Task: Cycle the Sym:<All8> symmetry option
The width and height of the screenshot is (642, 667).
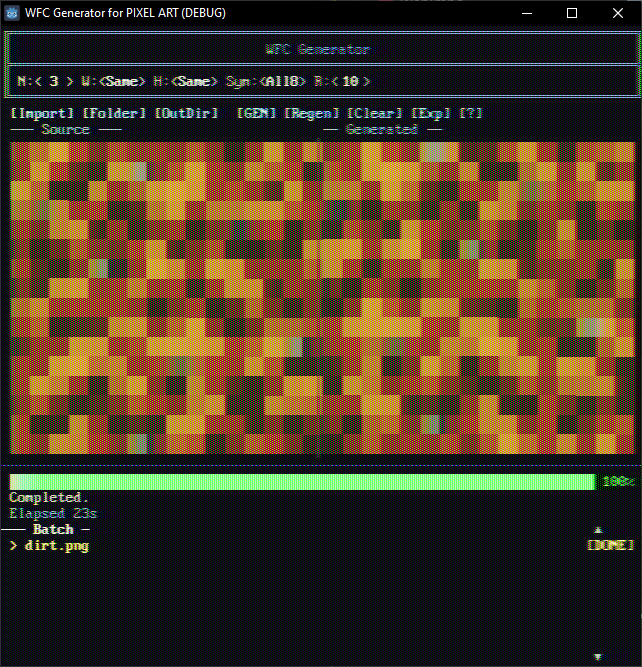Action: click(265, 81)
